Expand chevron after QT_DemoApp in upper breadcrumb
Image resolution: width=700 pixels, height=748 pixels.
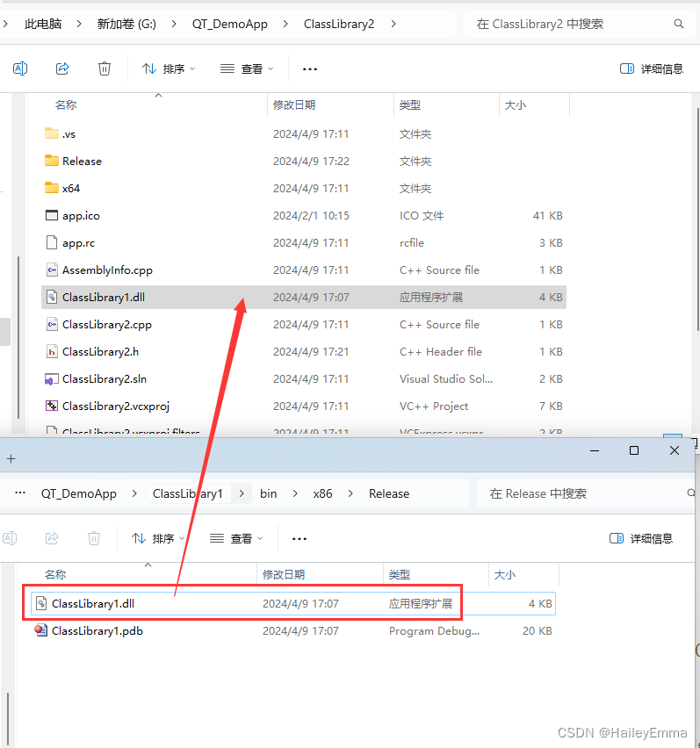point(285,24)
